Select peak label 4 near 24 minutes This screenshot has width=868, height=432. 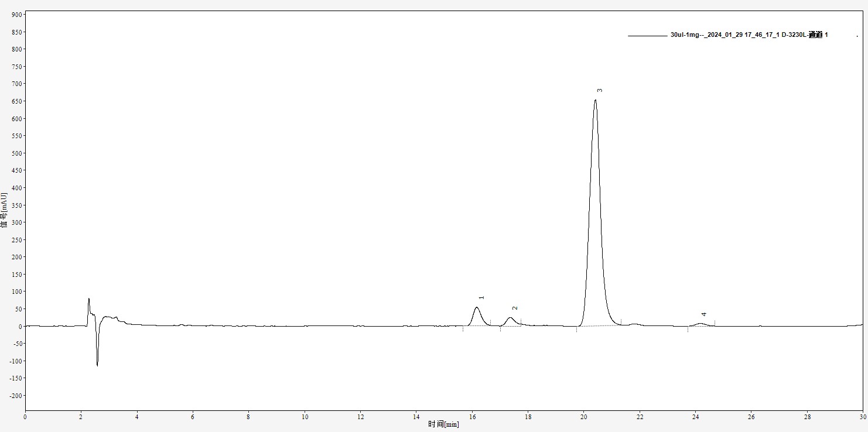coord(704,314)
